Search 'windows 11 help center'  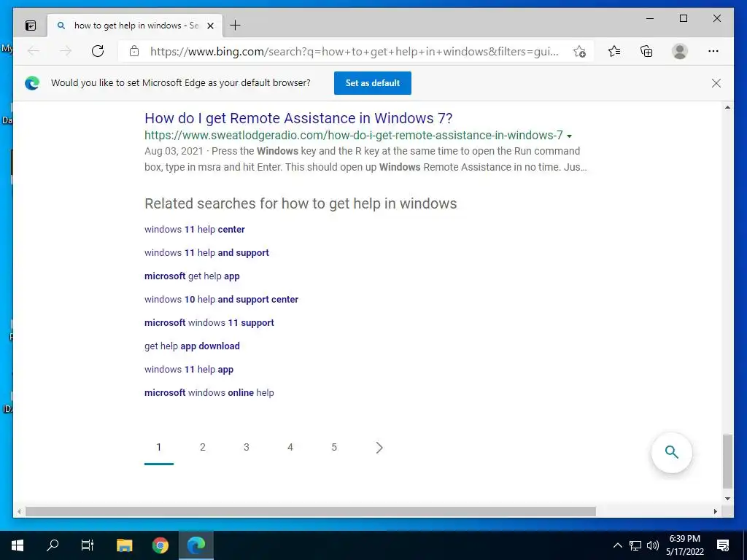194,230
